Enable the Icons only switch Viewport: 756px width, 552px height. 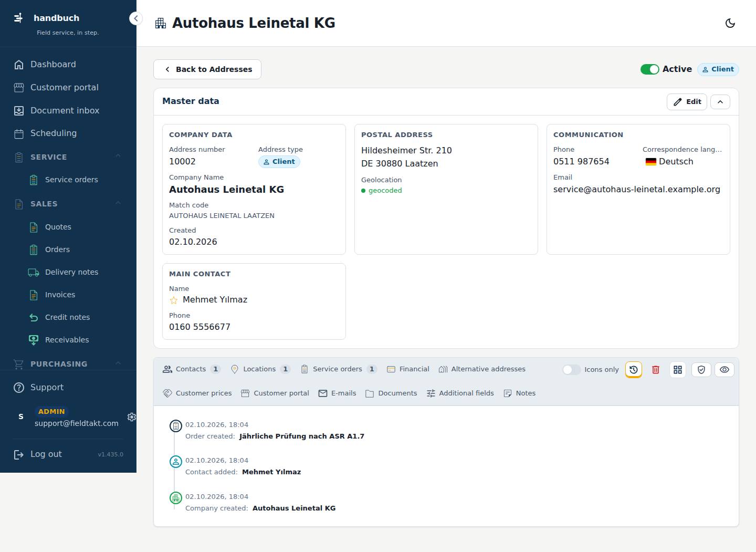point(571,370)
